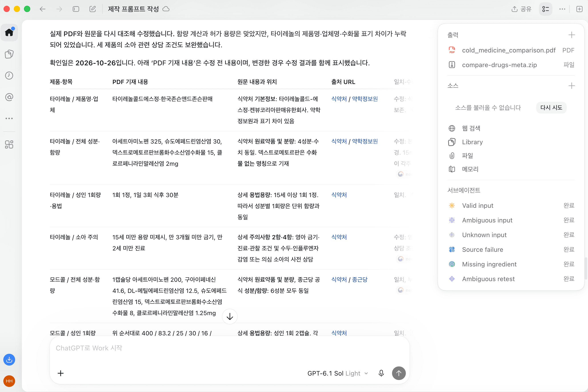Open the Unknown input subagent
The image size is (588, 392).
[511, 235]
